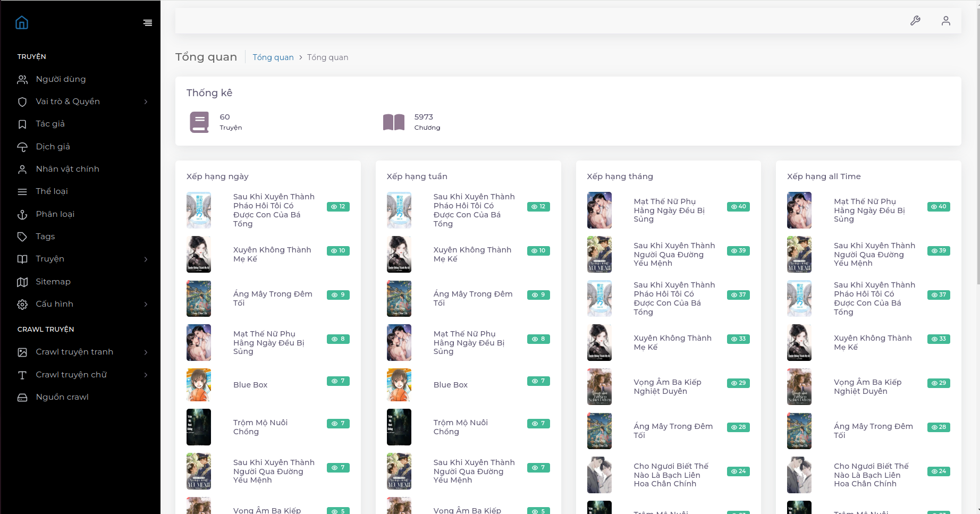Select the Người dùng users icon

(x=22, y=79)
